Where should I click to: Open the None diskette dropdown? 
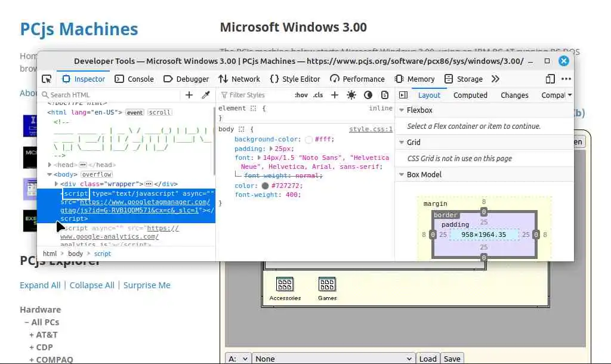pyautogui.click(x=333, y=359)
